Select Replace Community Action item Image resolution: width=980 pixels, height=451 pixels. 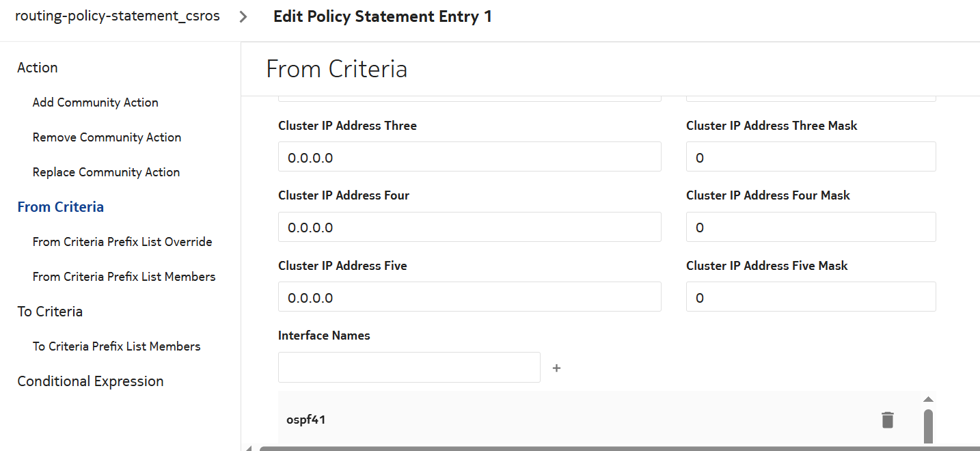[106, 172]
